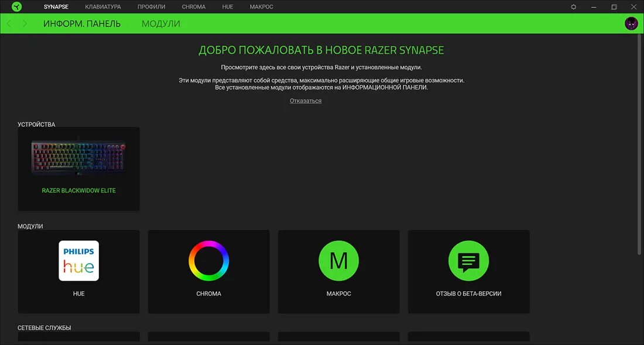Go forward with the right arrow
The width and height of the screenshot is (644, 345).
pyautogui.click(x=25, y=23)
